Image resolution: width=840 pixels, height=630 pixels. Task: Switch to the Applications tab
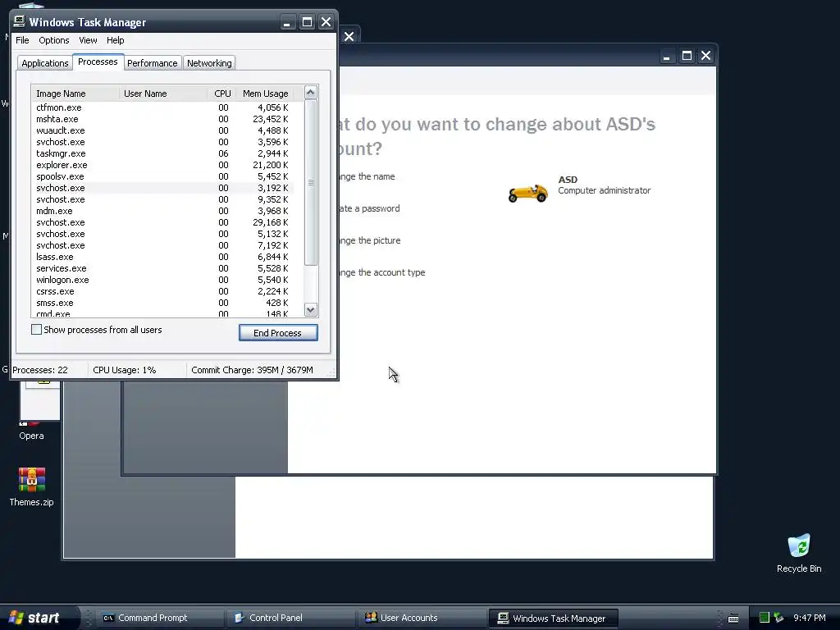tap(45, 63)
